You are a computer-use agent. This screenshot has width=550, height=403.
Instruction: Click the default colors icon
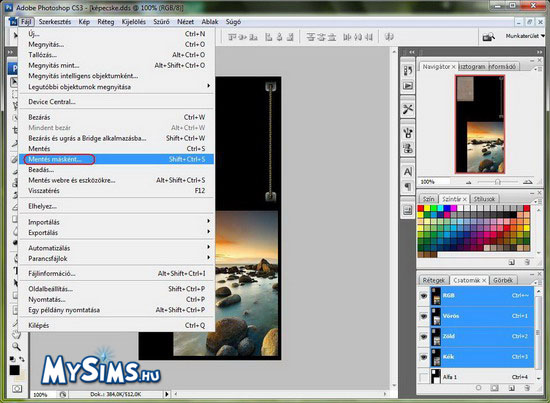(12, 359)
